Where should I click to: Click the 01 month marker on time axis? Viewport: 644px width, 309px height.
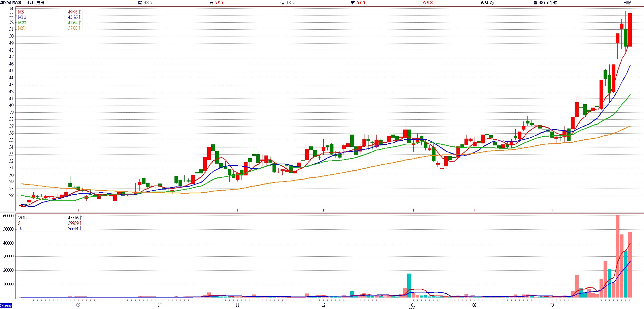[413, 305]
